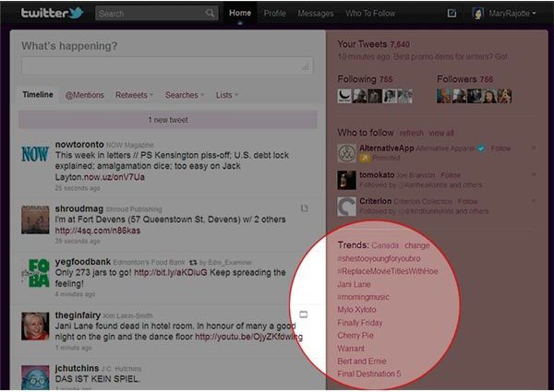Open the bit.ly/aKDiuG link
The width and height of the screenshot is (554, 392).
(171, 272)
